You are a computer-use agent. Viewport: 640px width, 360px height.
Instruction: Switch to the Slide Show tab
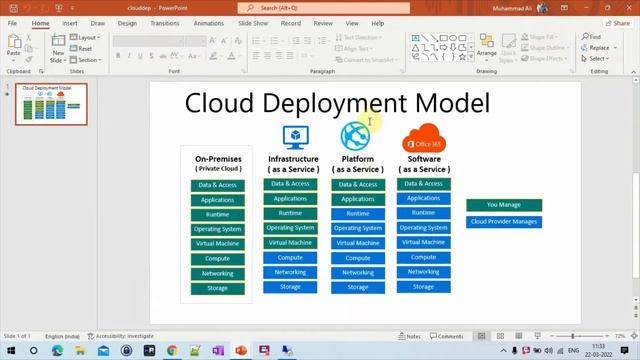[x=253, y=23]
